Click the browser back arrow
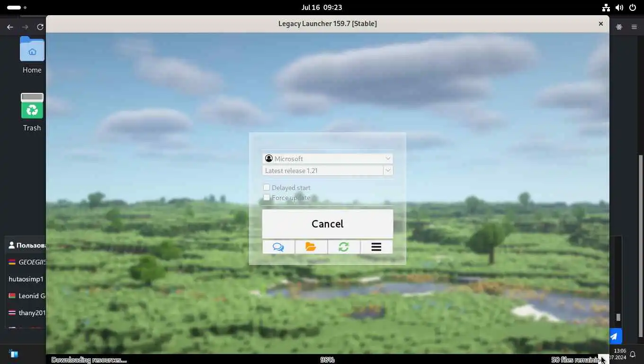 pos(10,27)
